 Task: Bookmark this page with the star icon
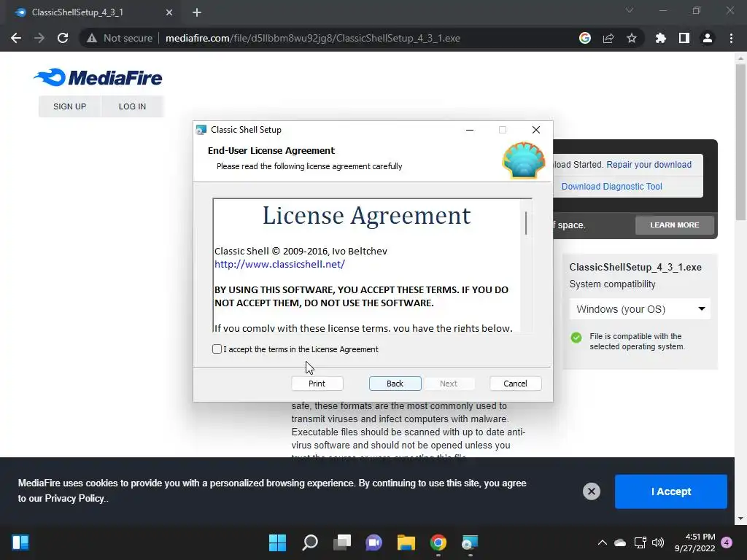632,38
